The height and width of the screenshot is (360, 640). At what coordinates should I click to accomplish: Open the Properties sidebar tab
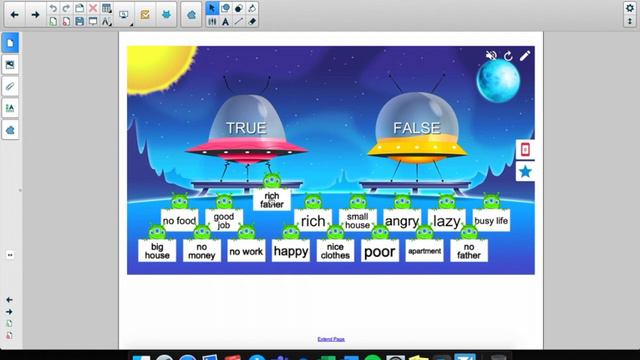coord(10,108)
